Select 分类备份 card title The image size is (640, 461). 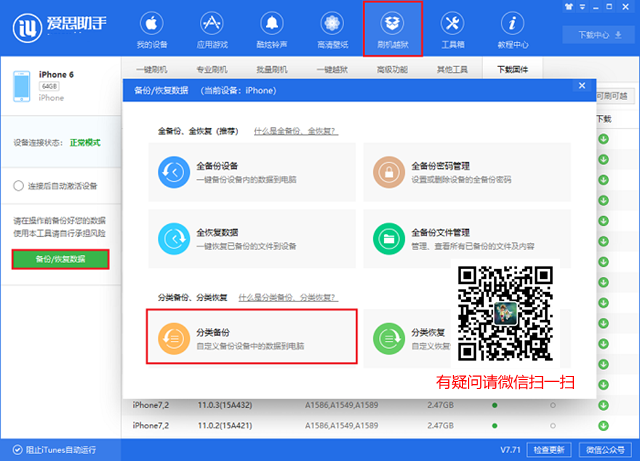[x=213, y=332]
